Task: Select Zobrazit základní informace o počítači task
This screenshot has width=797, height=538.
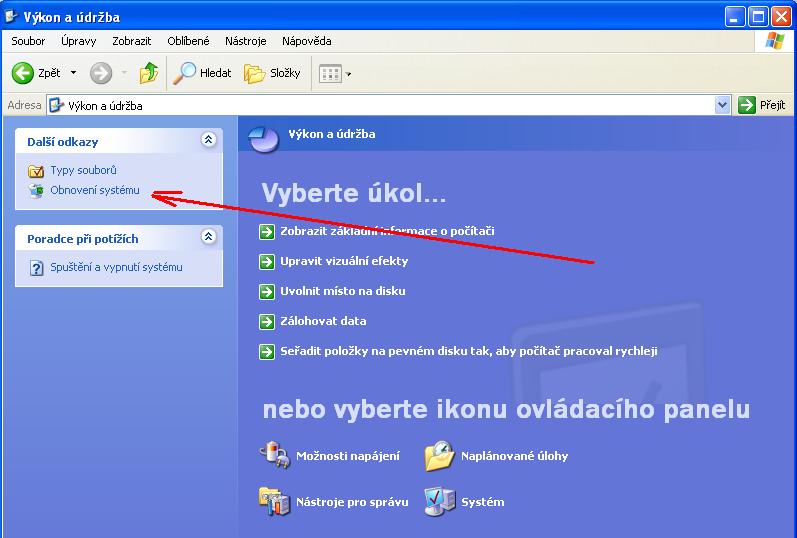Action: point(387,231)
